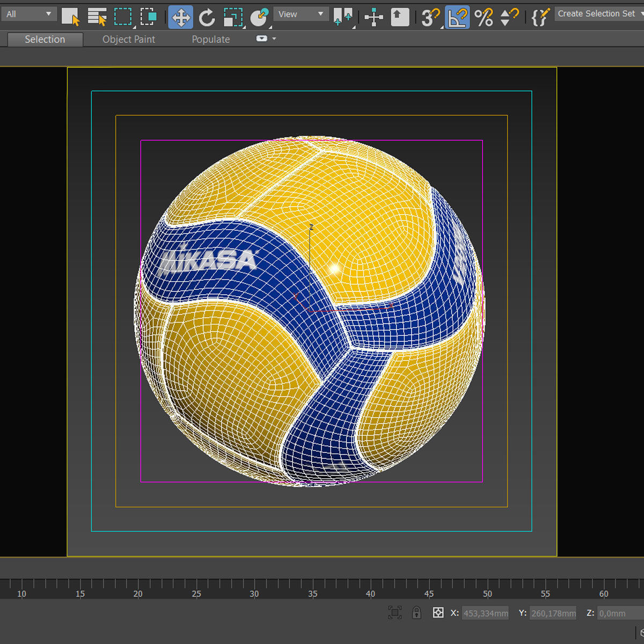Switch to the Selection tab
Viewport: 644px width, 644px height.
click(45, 39)
